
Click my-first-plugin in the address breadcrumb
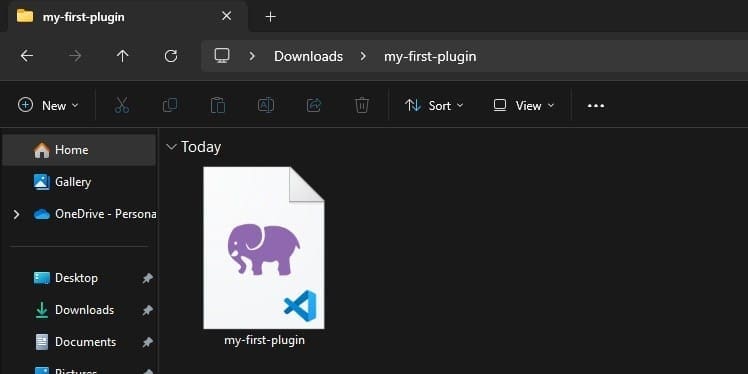430,56
